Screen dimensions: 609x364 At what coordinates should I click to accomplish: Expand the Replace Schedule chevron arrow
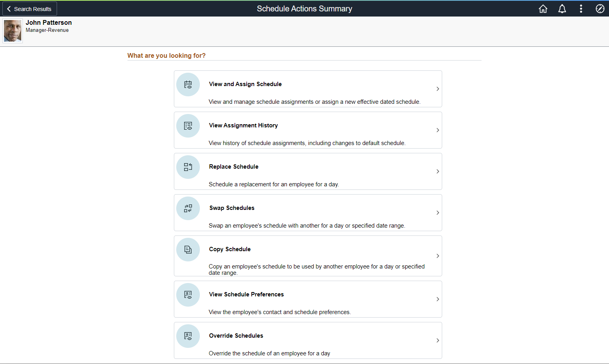(437, 171)
